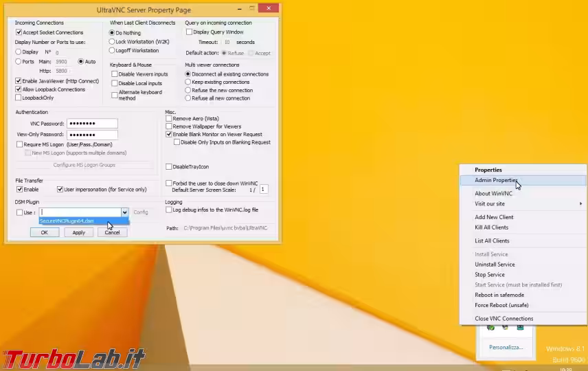Open the DSM Plugin dropdown arrow
Screen dimensions: 588x371
click(124, 212)
